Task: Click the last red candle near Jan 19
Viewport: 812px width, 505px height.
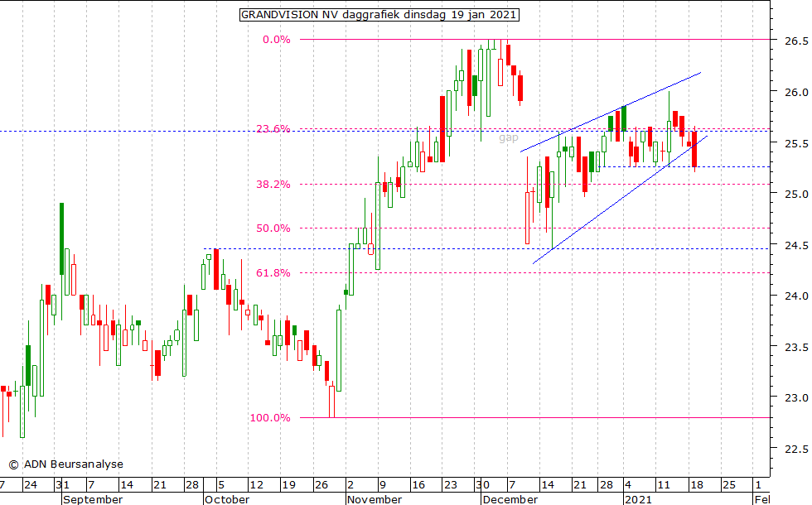Action: 694,149
